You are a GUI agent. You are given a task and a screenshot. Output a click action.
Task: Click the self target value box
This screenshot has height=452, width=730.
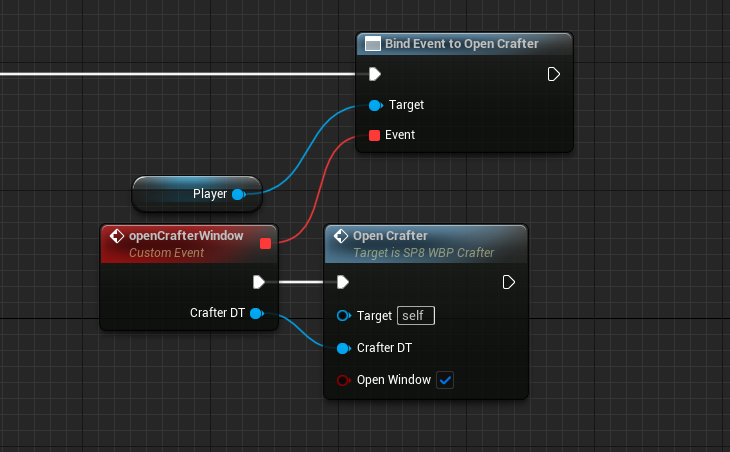tap(416, 316)
